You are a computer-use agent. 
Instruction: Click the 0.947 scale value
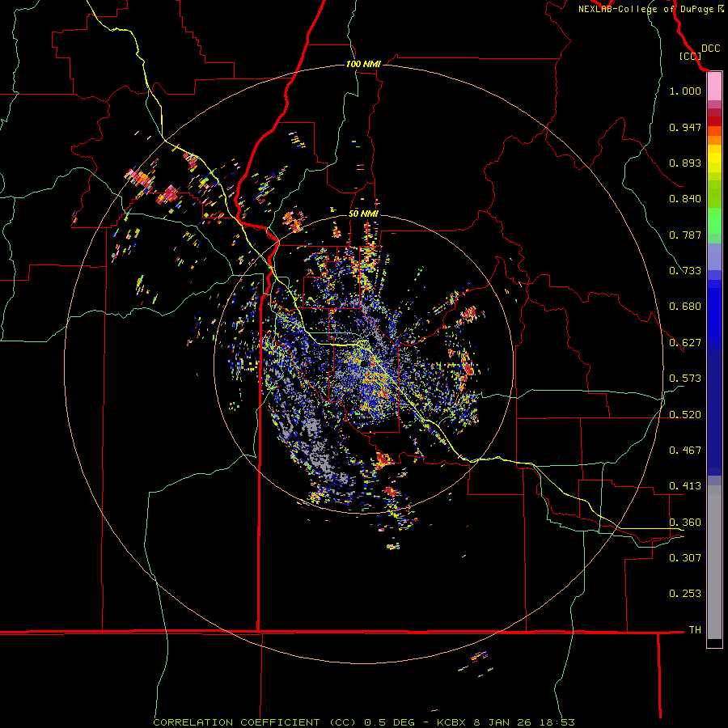[x=685, y=127]
